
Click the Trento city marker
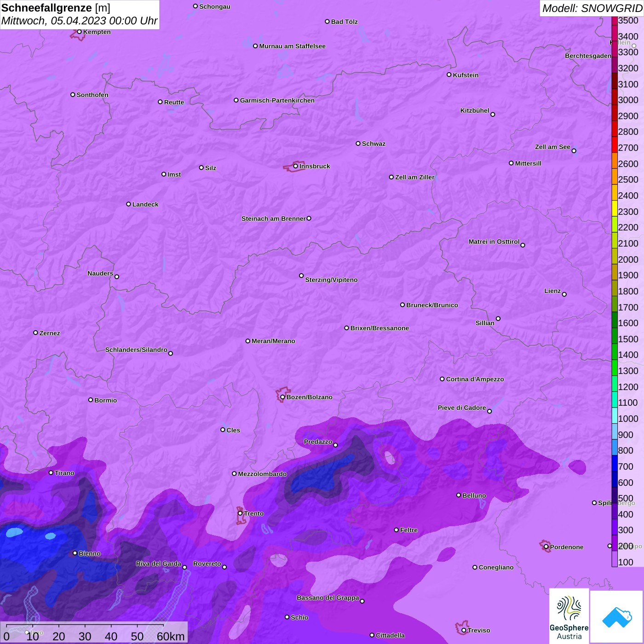240,513
